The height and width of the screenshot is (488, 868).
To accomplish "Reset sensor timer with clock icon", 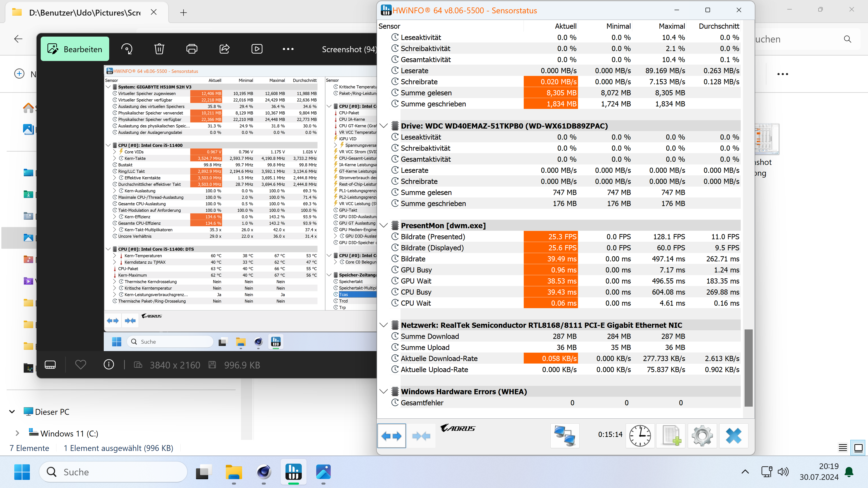I will coord(640,436).
